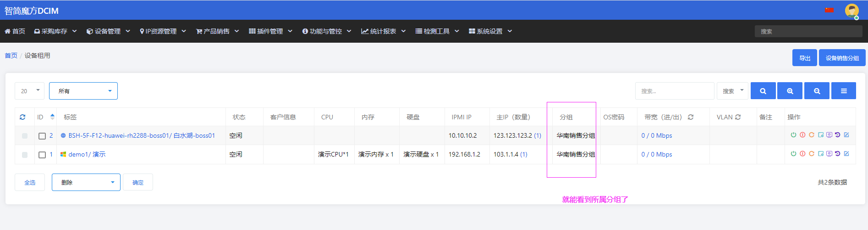Click the orange reboot icon in the BSH-5F-F12 row
This screenshot has width=868, height=230.
coord(812,135)
